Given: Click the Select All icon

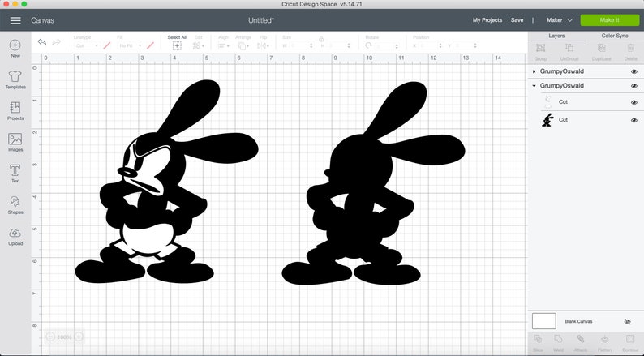Looking at the screenshot, I should (177, 45).
